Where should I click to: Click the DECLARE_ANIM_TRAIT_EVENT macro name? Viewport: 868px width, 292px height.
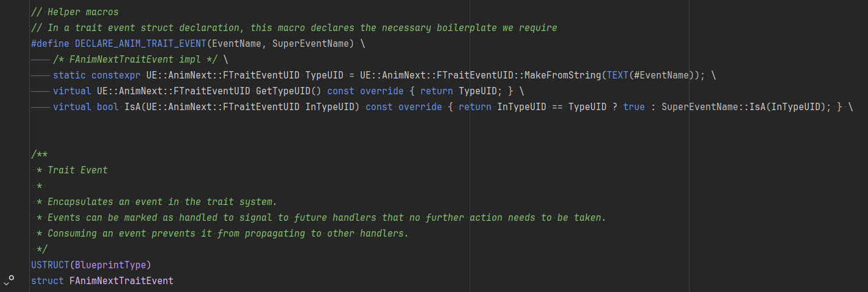tap(139, 44)
